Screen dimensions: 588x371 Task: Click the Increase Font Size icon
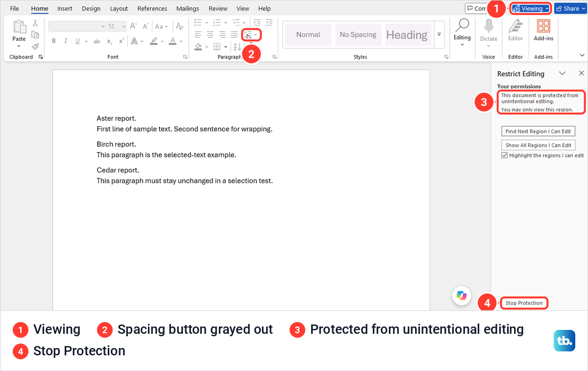click(133, 26)
